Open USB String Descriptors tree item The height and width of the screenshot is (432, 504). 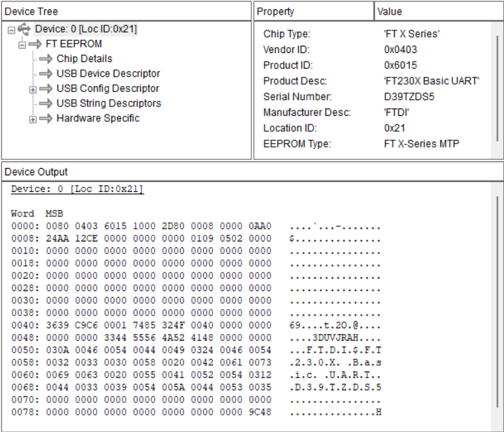[x=108, y=103]
